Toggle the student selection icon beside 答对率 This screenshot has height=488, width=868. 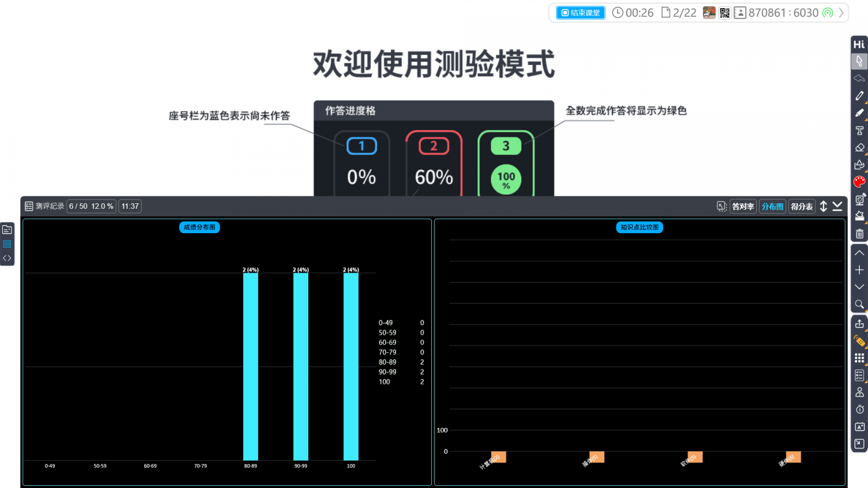722,207
